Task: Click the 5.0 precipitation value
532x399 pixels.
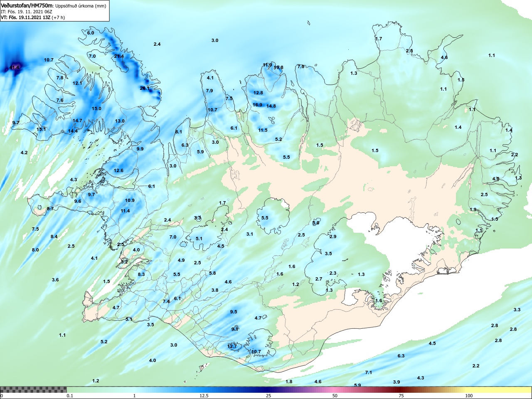Action: (316, 223)
